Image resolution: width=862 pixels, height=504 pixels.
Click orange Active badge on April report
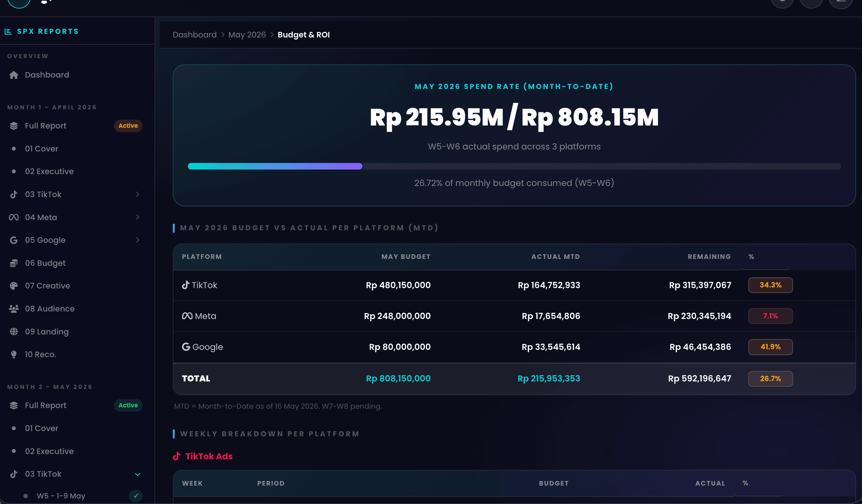coord(128,126)
